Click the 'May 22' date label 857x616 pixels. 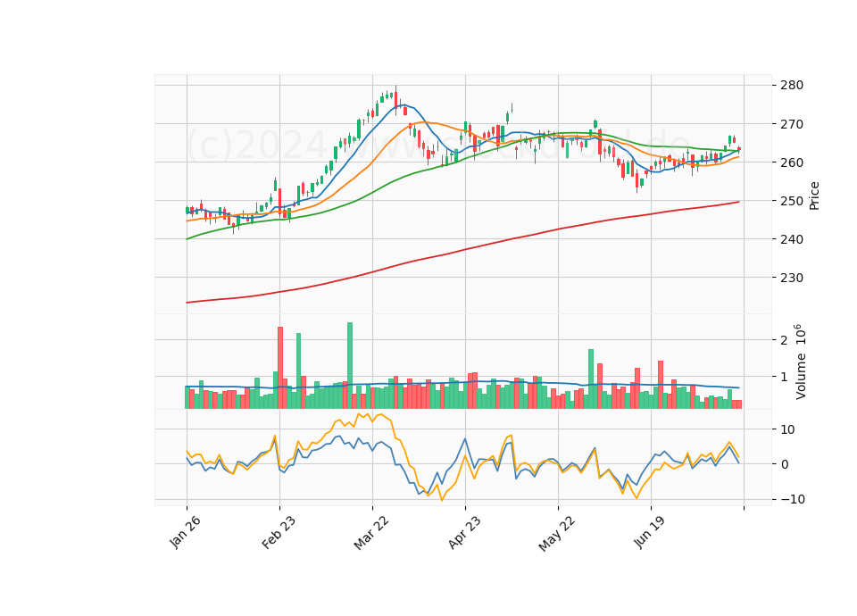[x=557, y=534]
